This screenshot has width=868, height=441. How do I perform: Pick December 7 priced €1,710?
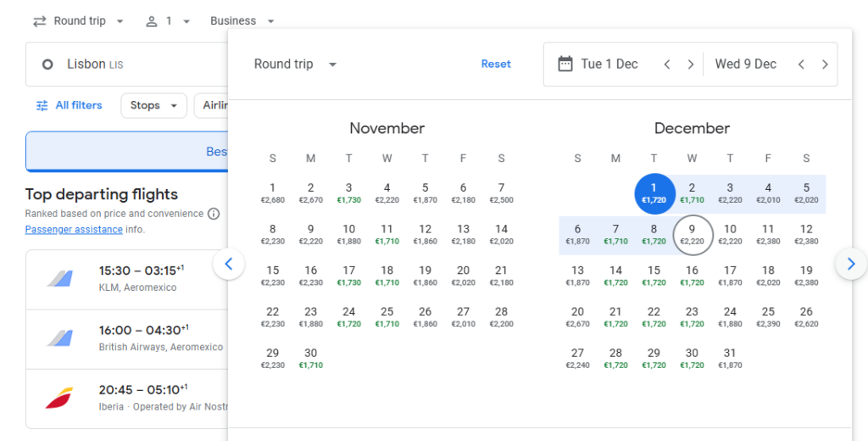615,234
